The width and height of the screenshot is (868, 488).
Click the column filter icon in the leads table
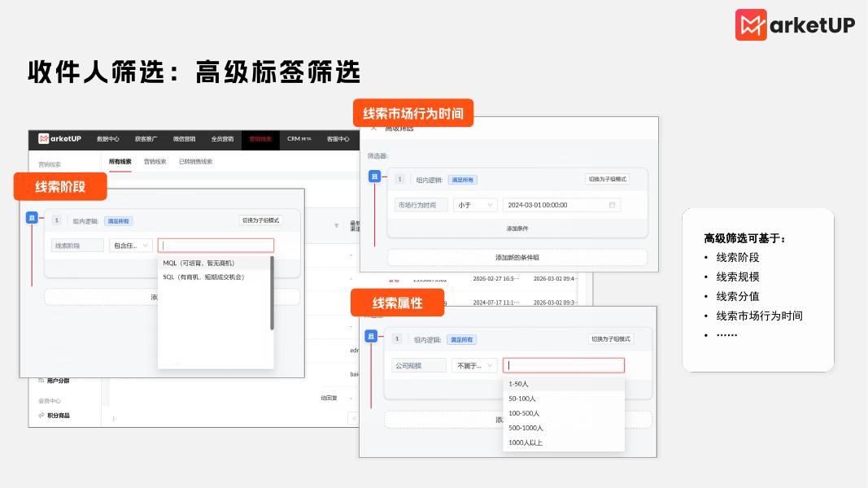click(x=337, y=225)
